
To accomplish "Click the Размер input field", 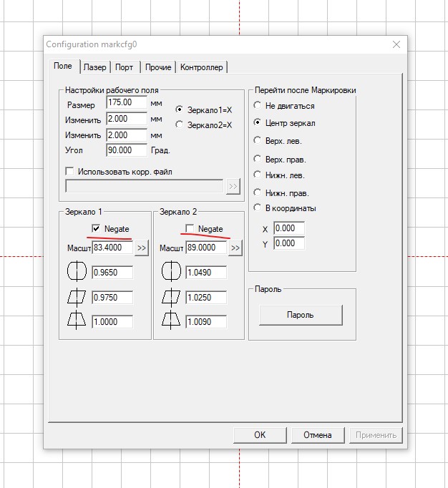I will (127, 103).
